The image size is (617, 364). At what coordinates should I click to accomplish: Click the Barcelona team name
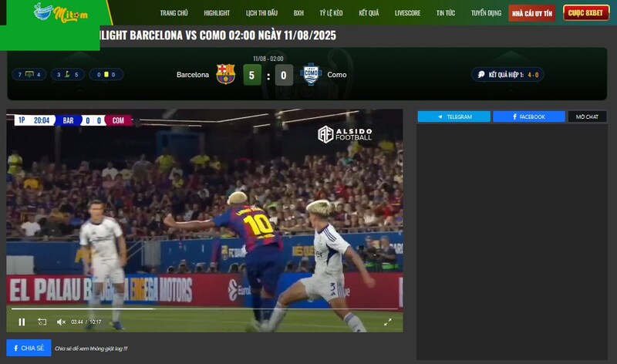click(x=192, y=75)
